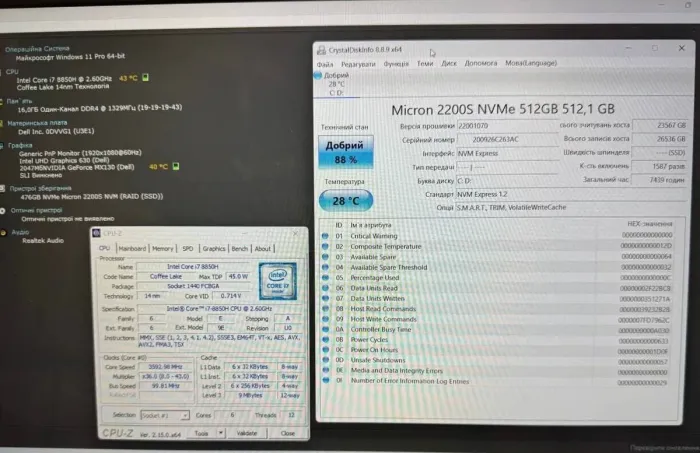Open the Оптичні пристрої section in Speccy

click(x=37, y=210)
